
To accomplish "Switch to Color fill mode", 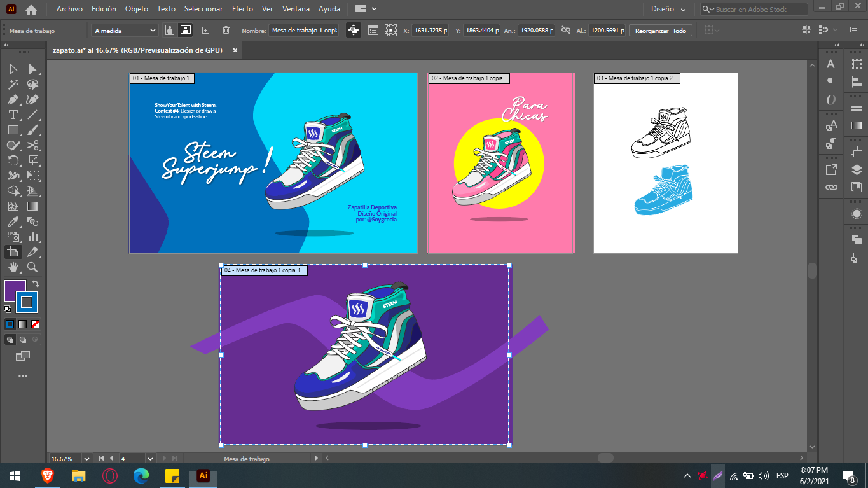I will pos(10,324).
